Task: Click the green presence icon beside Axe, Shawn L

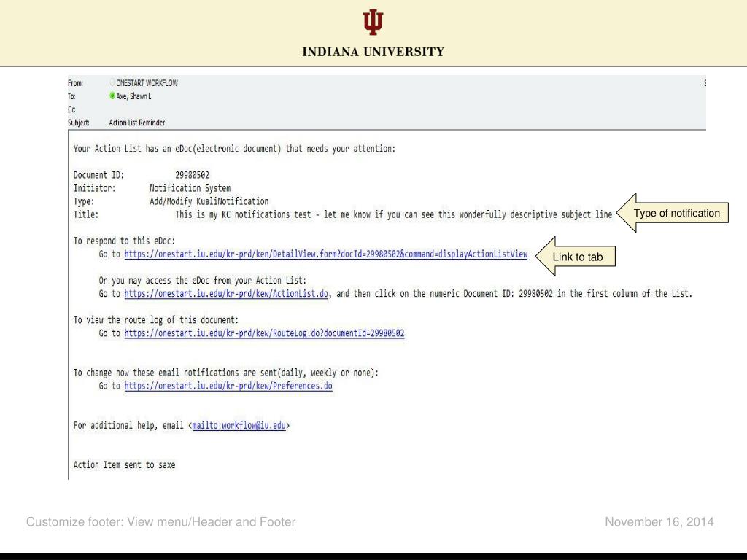Action: [112, 96]
